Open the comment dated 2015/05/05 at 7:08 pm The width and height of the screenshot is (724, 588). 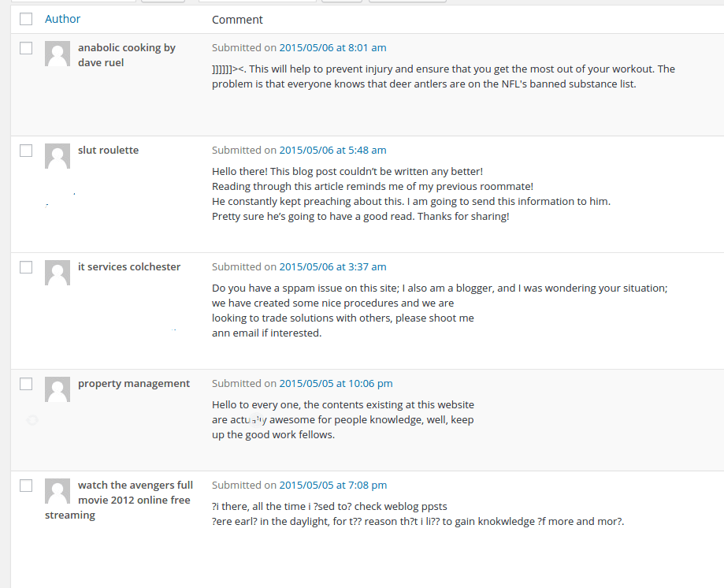coord(333,485)
